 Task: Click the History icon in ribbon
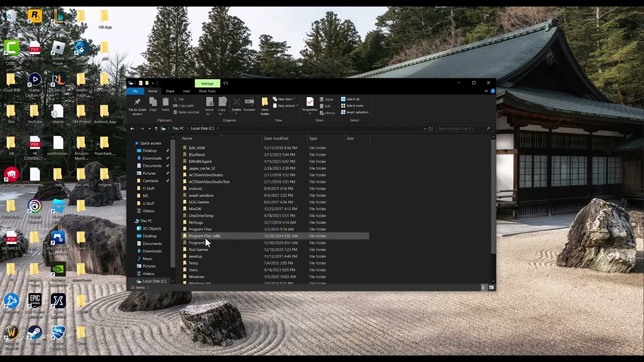328,113
